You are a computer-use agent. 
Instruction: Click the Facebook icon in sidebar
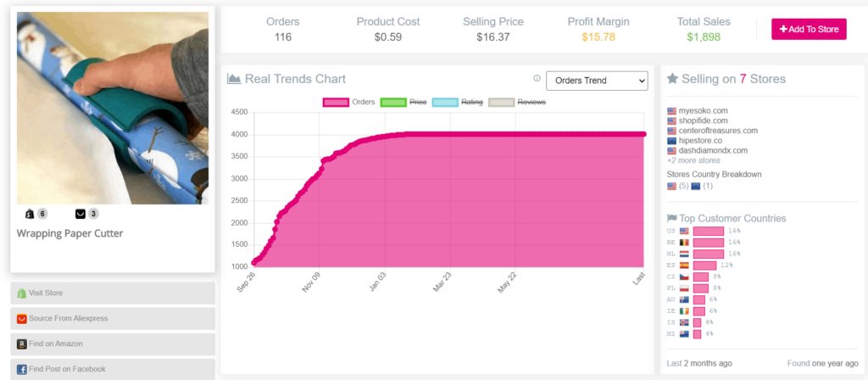[21, 370]
